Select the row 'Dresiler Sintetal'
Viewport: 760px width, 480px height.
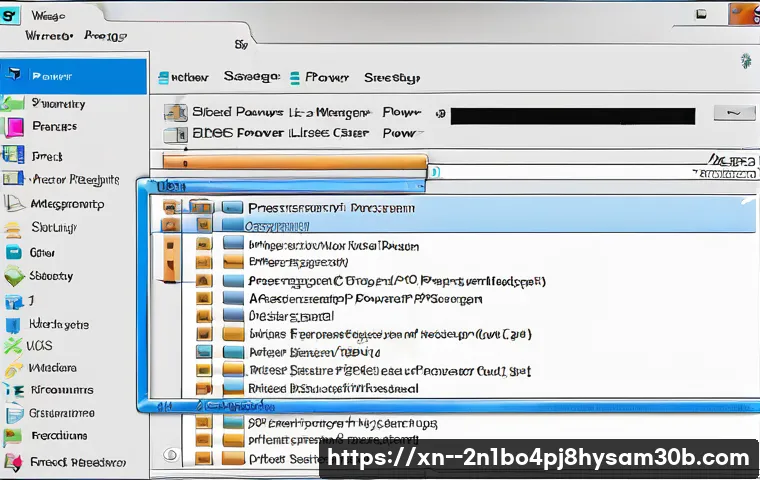click(x=291, y=317)
